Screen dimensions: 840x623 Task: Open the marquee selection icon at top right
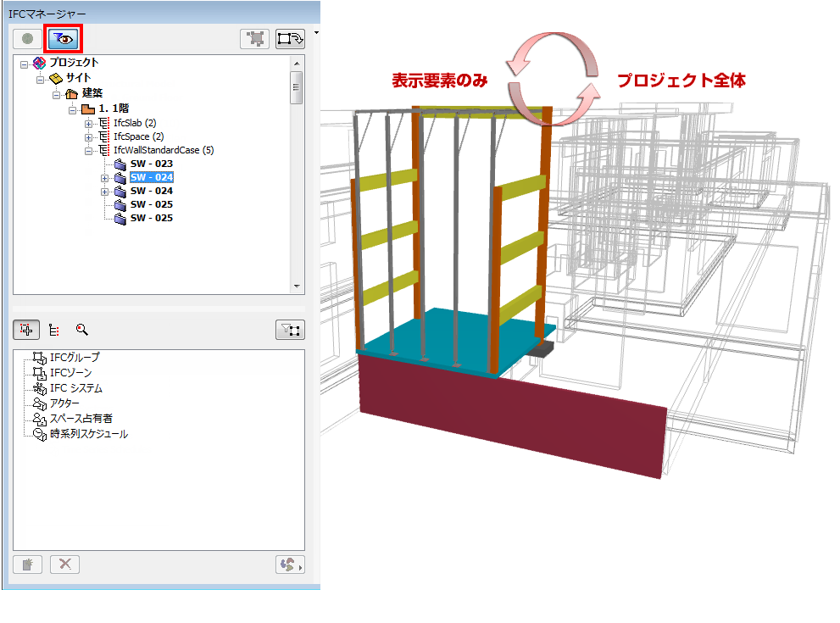pyautogui.click(x=288, y=39)
